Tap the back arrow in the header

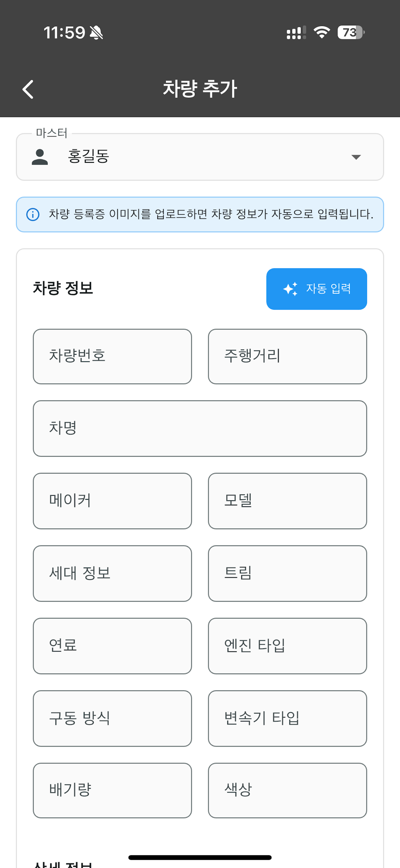[x=28, y=89]
